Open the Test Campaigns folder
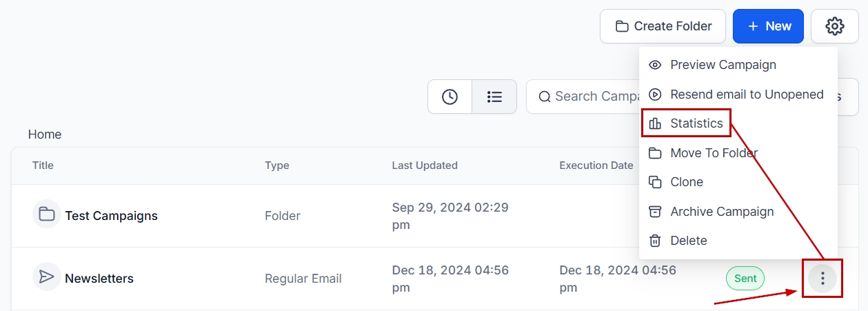Viewport: 868px width, 311px height. point(111,216)
